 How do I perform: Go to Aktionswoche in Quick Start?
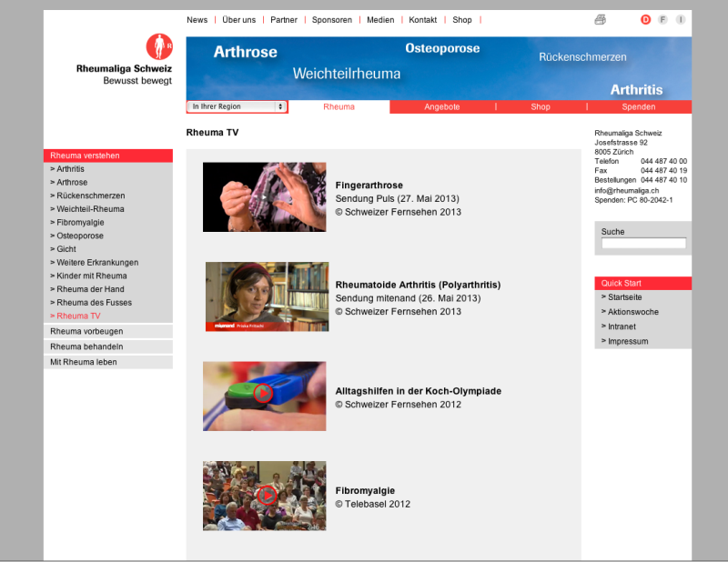point(633,312)
